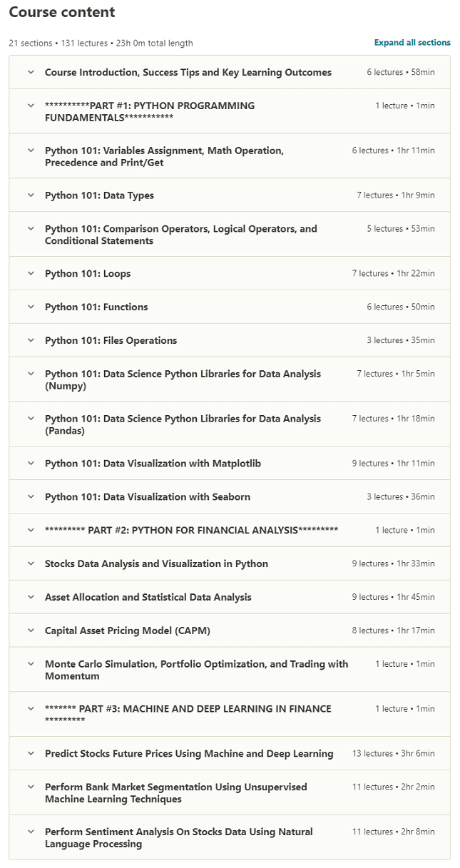Expand the Course Introduction section chevron
This screenshot has width=460, height=868.
[x=31, y=72]
